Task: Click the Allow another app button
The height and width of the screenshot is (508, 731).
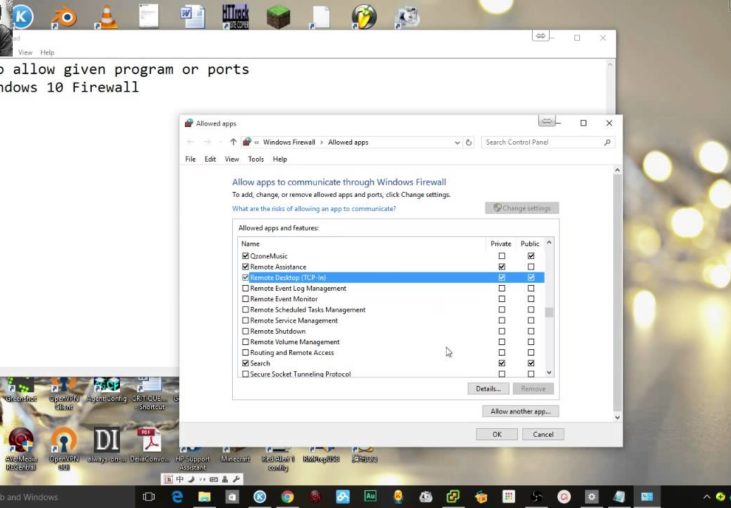Action: click(x=519, y=411)
